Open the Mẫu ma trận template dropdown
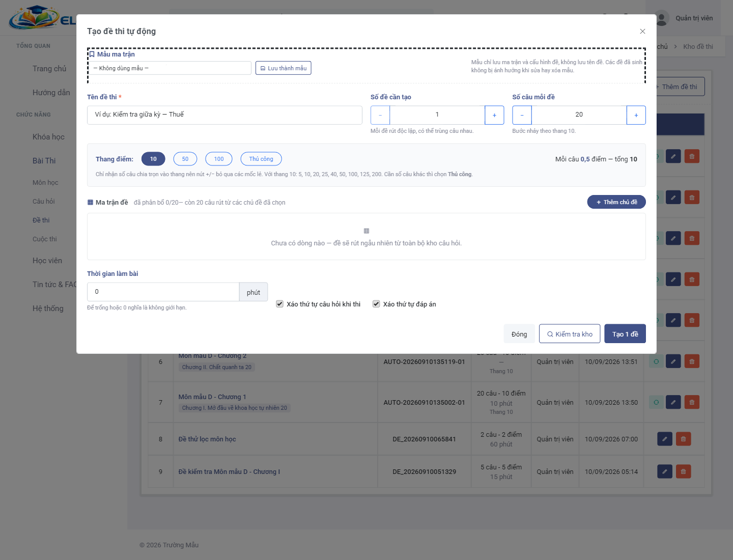The height and width of the screenshot is (560, 733). point(170,68)
